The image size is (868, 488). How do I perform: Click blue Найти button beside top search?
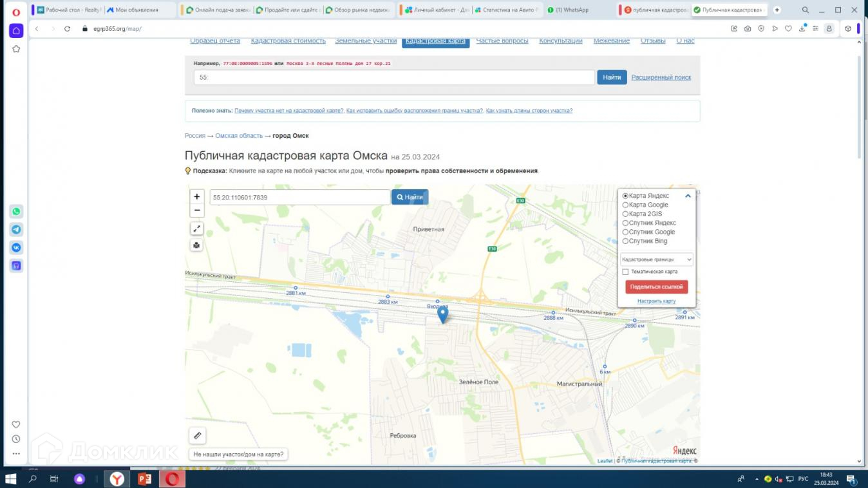pos(612,77)
